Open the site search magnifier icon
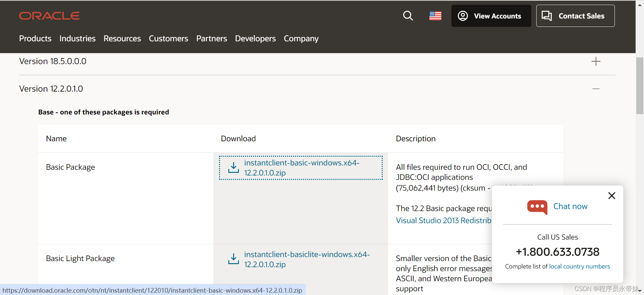The width and height of the screenshot is (644, 295). [x=408, y=16]
